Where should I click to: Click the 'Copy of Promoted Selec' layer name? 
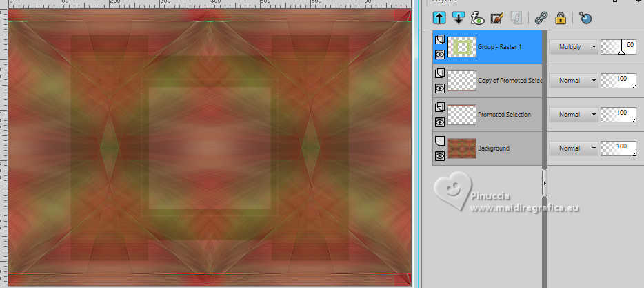[x=510, y=81]
